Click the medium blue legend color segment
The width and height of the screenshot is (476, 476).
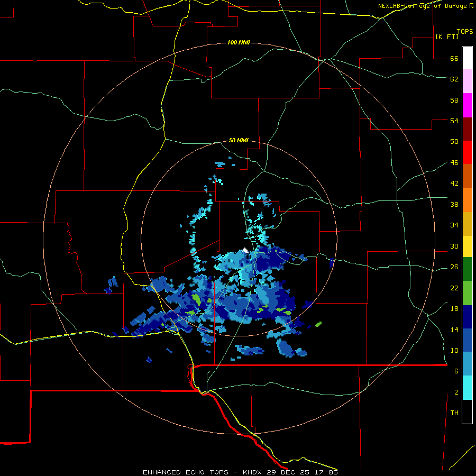pos(467,340)
